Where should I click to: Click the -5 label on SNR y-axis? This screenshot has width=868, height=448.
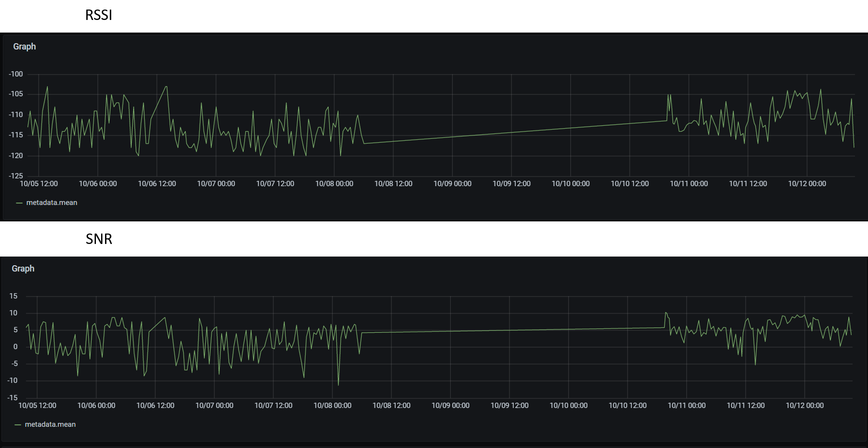click(14, 364)
